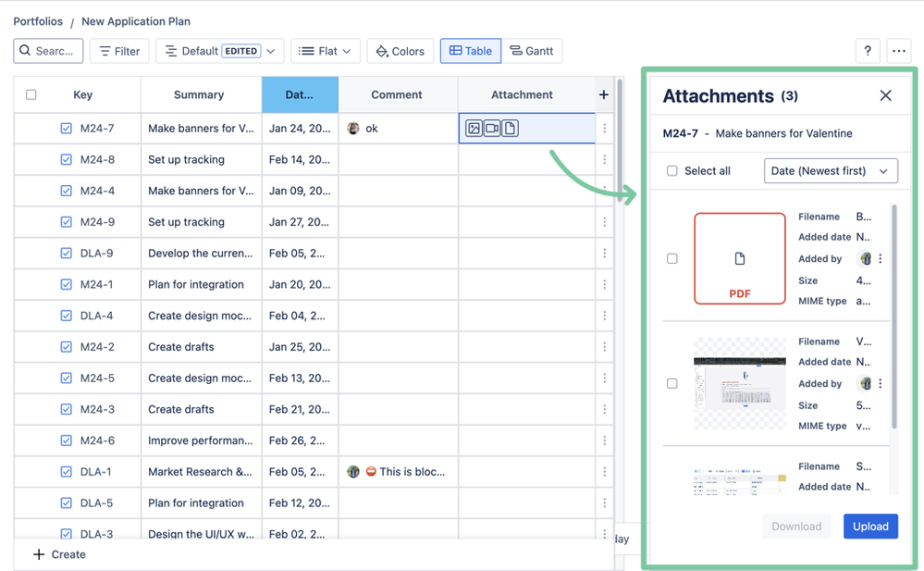This screenshot has width=924, height=571.
Task: Switch to the Gantt tab
Action: (533, 51)
